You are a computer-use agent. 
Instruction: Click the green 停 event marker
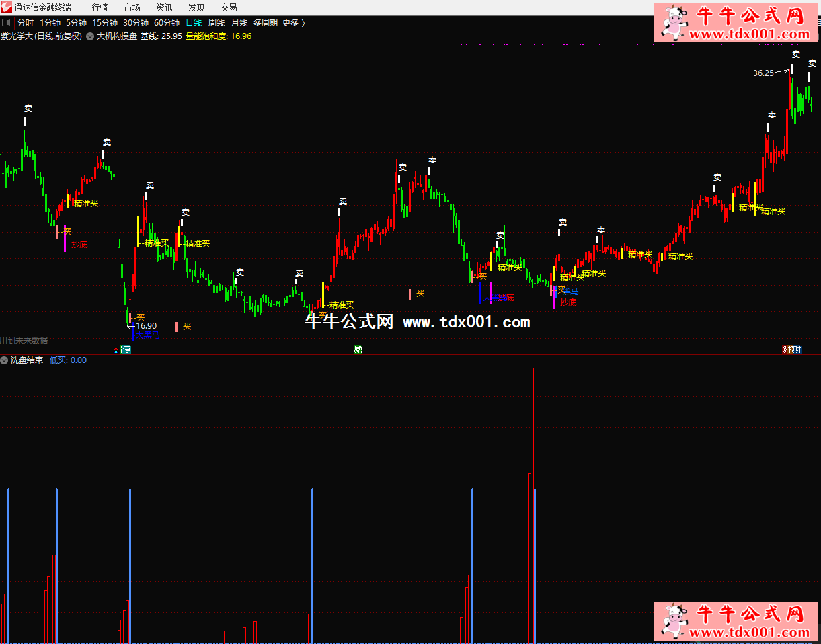(x=126, y=349)
